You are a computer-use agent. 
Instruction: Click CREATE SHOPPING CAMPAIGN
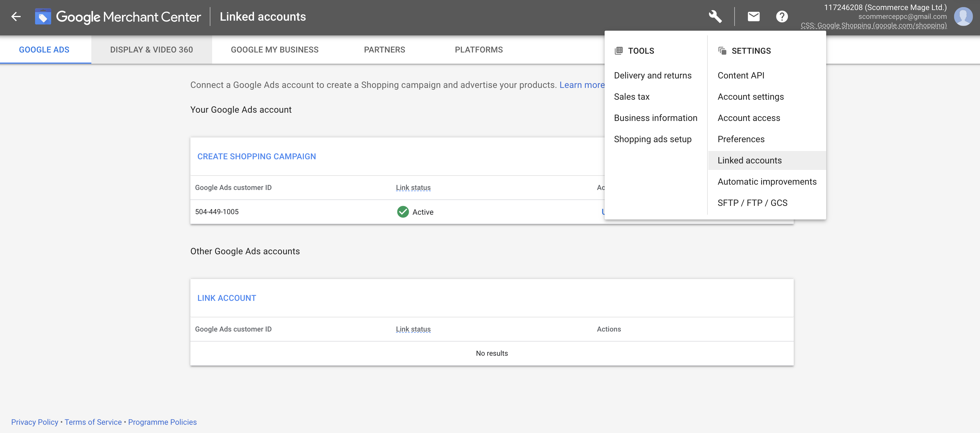pyautogui.click(x=256, y=156)
